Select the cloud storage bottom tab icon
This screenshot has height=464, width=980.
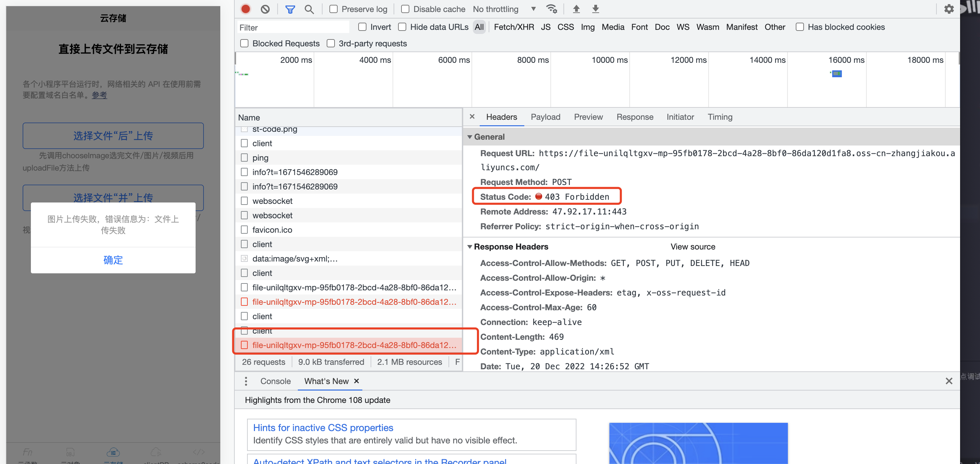tap(113, 452)
